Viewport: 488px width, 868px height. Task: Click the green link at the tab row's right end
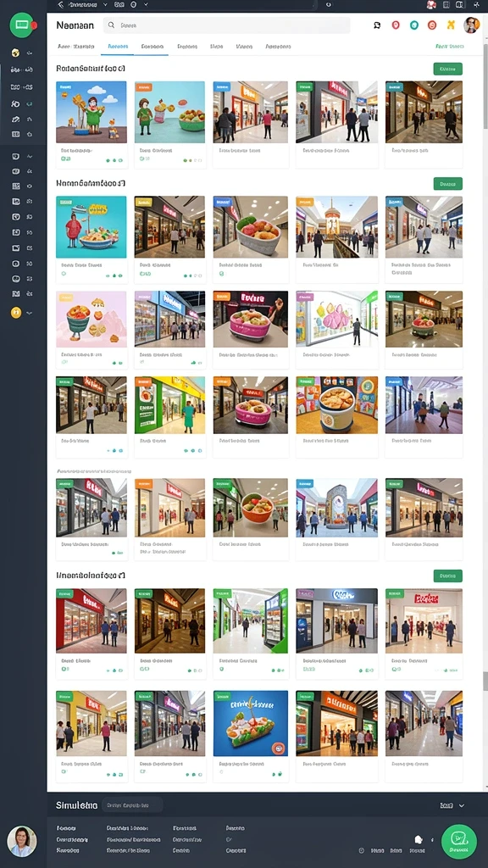[450, 47]
